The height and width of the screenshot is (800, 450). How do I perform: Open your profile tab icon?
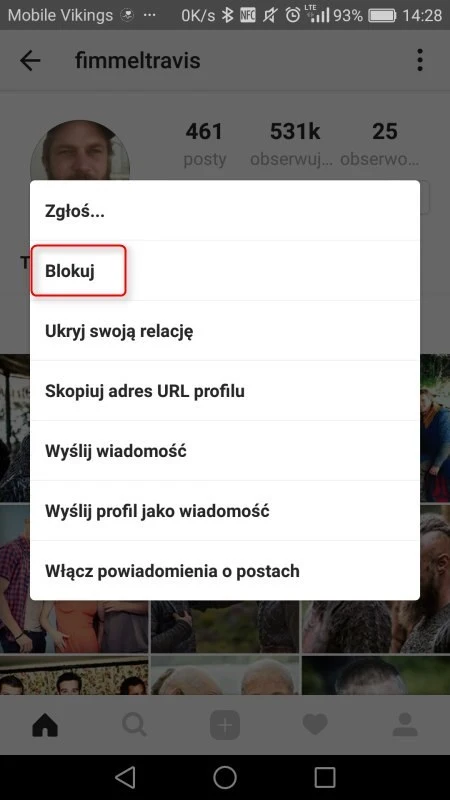405,724
